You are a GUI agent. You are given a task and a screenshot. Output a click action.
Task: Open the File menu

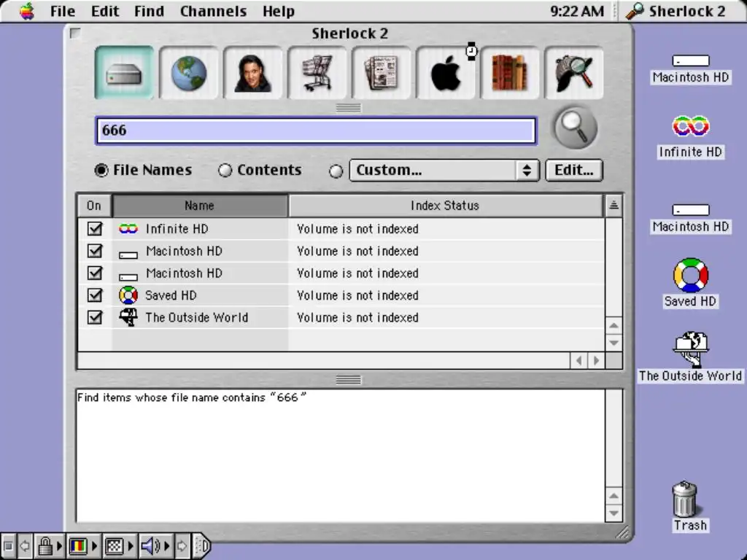click(x=63, y=11)
